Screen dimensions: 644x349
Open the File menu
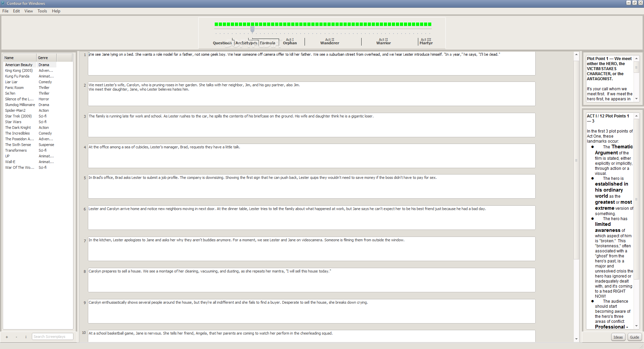(5, 11)
